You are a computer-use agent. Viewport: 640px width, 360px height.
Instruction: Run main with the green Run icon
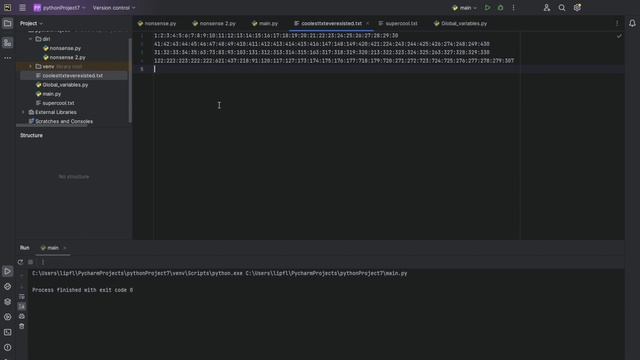(487, 8)
